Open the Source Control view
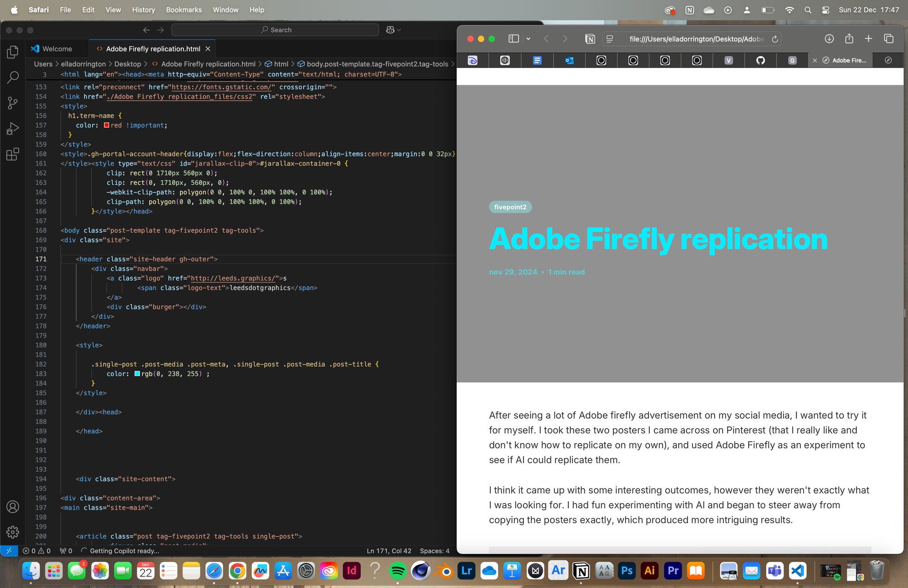The width and height of the screenshot is (908, 588). tap(13, 103)
